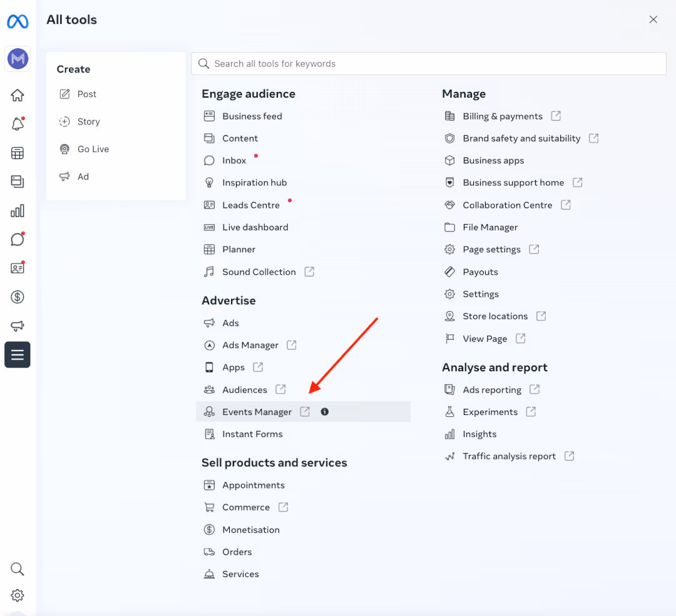Open Insights bar chart icon in sidebar
The height and width of the screenshot is (616, 676).
click(18, 211)
